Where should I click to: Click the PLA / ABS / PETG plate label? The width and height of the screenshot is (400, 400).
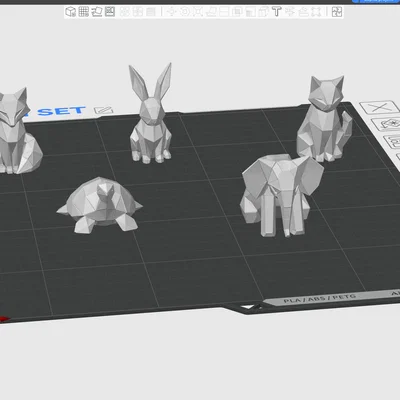tap(320, 298)
